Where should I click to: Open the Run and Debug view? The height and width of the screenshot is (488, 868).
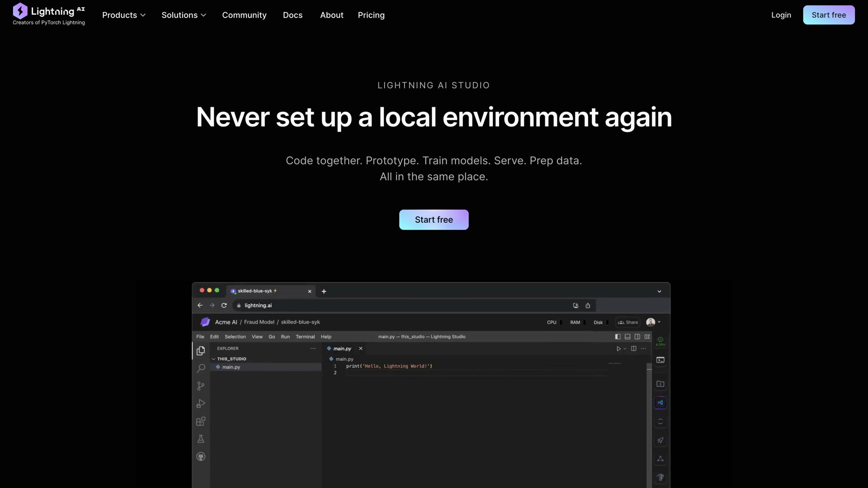click(x=201, y=404)
